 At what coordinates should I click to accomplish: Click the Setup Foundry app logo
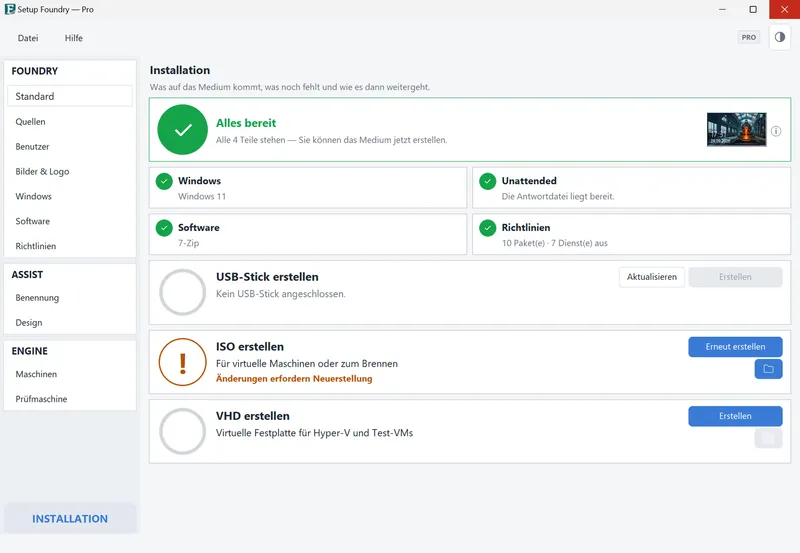[x=10, y=9]
